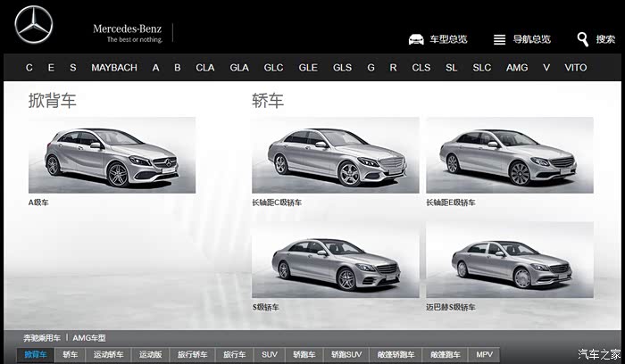Image resolution: width=625 pixels, height=364 pixels.
Task: Select AMG in model bar
Action: pyautogui.click(x=517, y=68)
